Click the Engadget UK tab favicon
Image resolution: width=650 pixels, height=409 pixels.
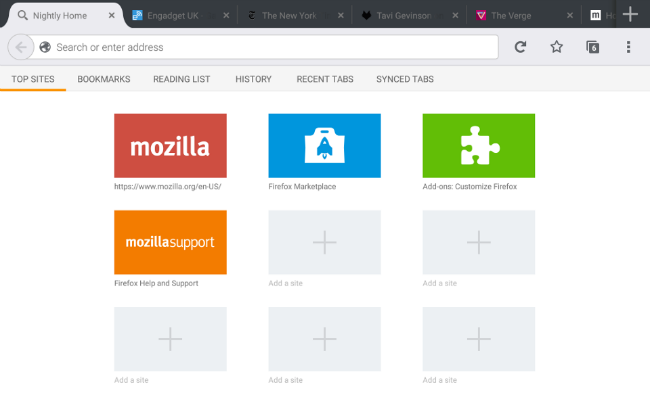coord(137,16)
